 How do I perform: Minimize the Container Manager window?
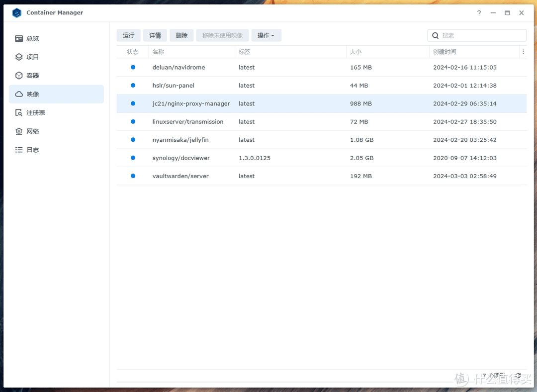pyautogui.click(x=493, y=12)
